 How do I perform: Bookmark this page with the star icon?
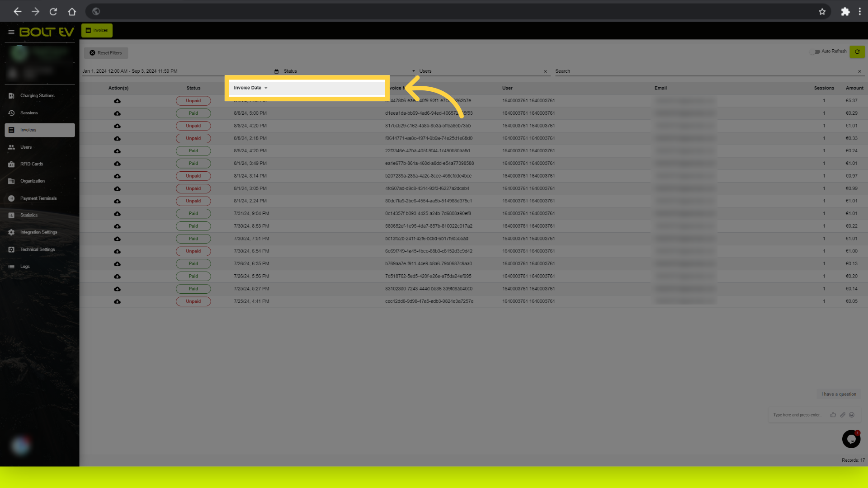click(x=822, y=12)
